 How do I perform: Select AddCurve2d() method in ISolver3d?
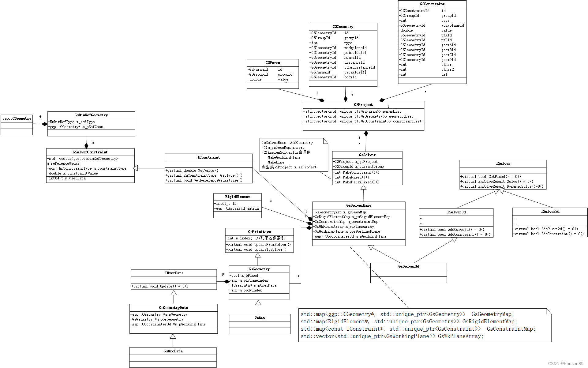tap(452, 230)
